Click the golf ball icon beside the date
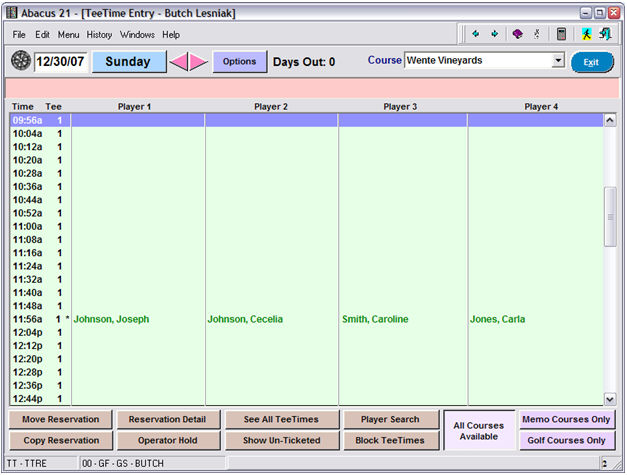Viewport: 627px width, 475px height. point(20,62)
